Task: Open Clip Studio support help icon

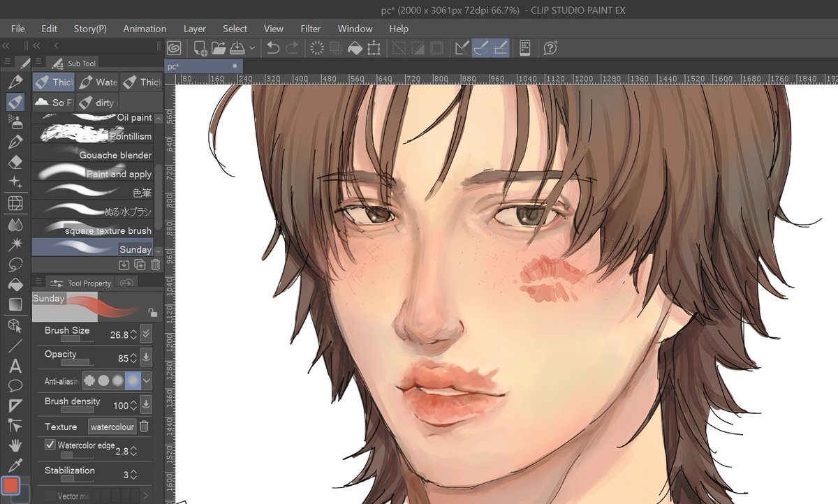Action: [550, 48]
